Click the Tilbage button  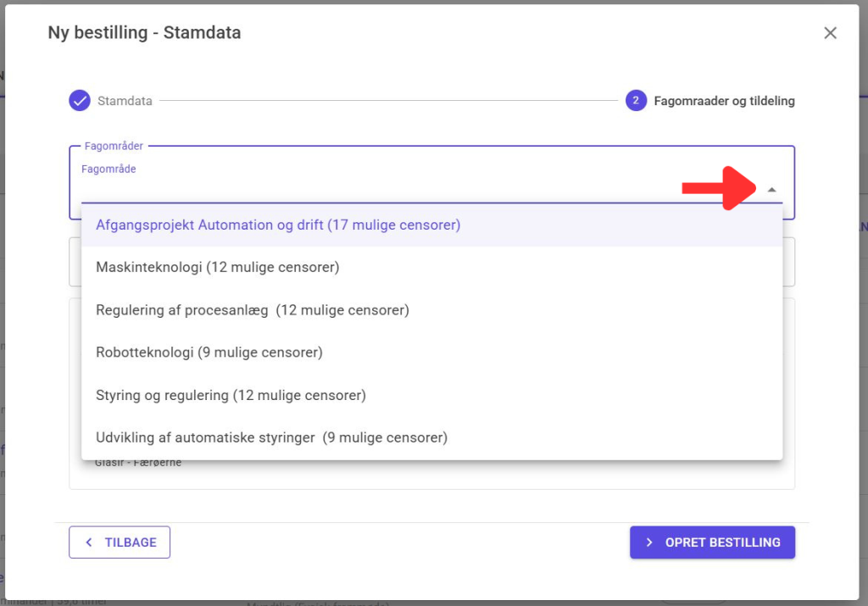[x=120, y=542]
